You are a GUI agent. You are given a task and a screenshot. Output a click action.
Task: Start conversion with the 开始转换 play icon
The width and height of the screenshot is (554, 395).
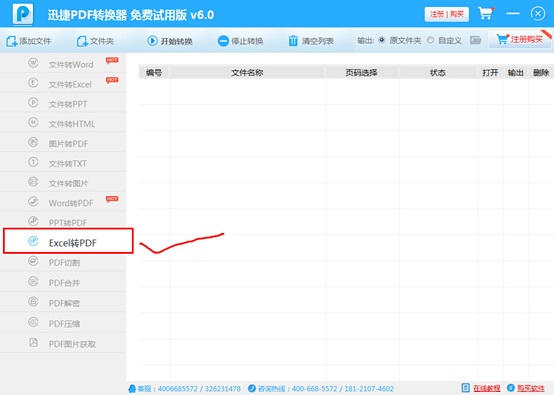coord(152,41)
